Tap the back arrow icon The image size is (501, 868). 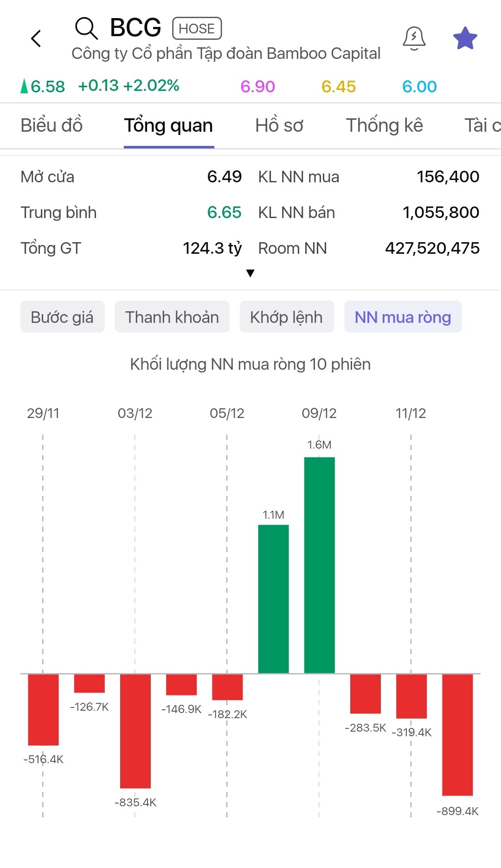(36, 39)
